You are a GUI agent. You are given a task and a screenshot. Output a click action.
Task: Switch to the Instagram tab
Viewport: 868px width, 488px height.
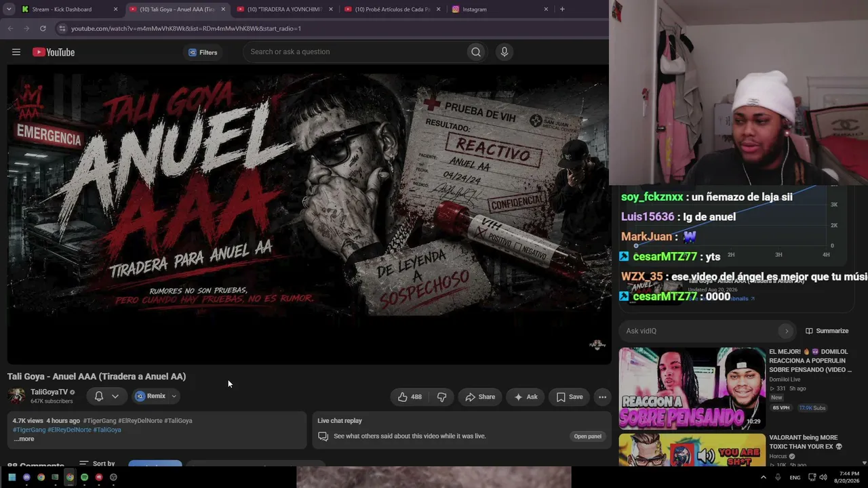point(500,9)
